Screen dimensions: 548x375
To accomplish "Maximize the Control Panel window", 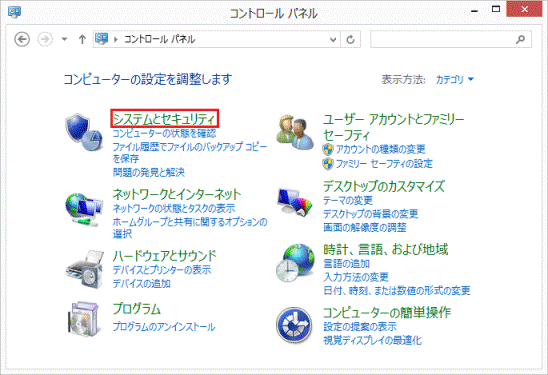I will (x=496, y=9).
